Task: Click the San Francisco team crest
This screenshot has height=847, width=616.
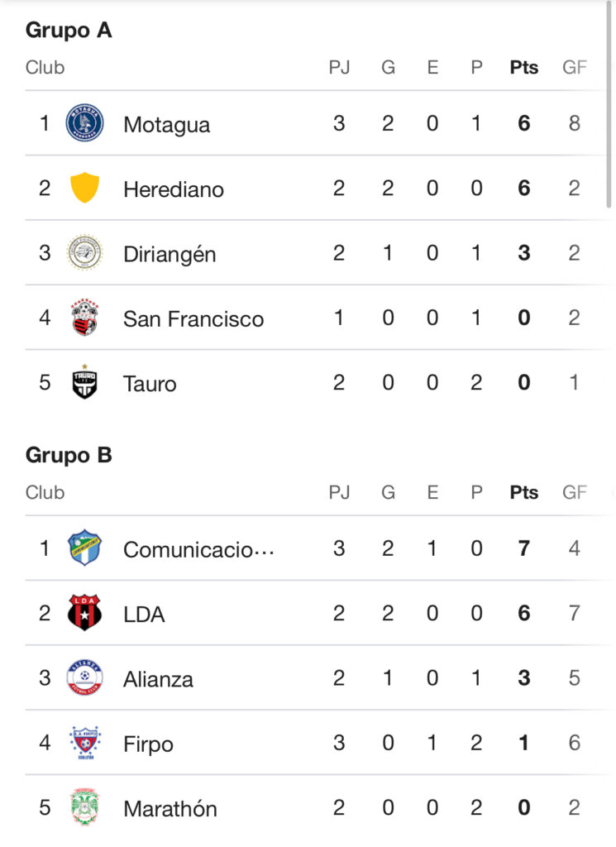Action: click(84, 318)
